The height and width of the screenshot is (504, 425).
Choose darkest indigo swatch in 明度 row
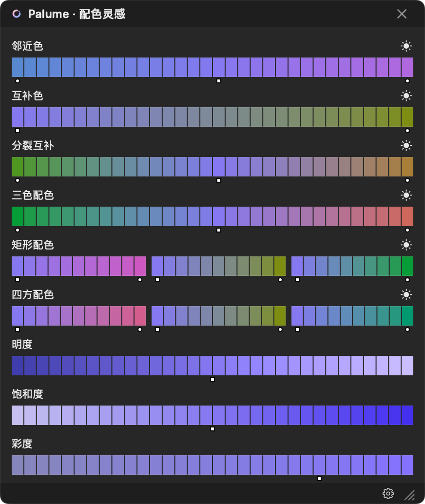tap(18, 366)
